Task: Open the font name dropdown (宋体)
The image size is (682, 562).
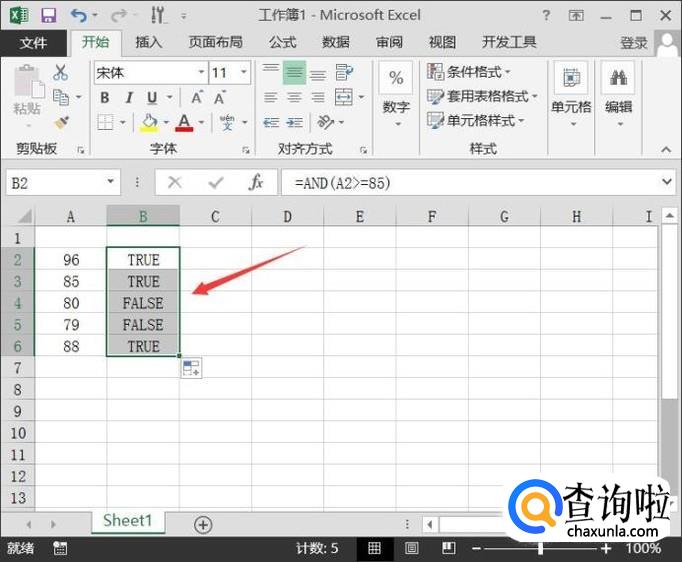Action: tap(201, 72)
